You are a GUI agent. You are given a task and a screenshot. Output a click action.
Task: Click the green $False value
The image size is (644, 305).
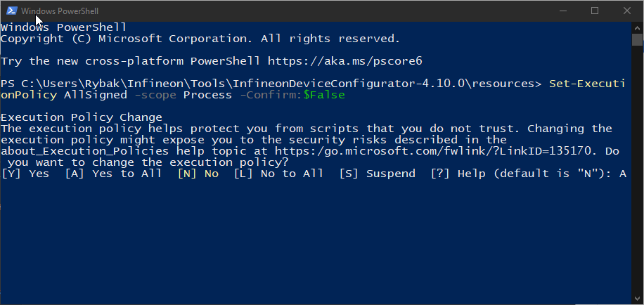pyautogui.click(x=324, y=96)
